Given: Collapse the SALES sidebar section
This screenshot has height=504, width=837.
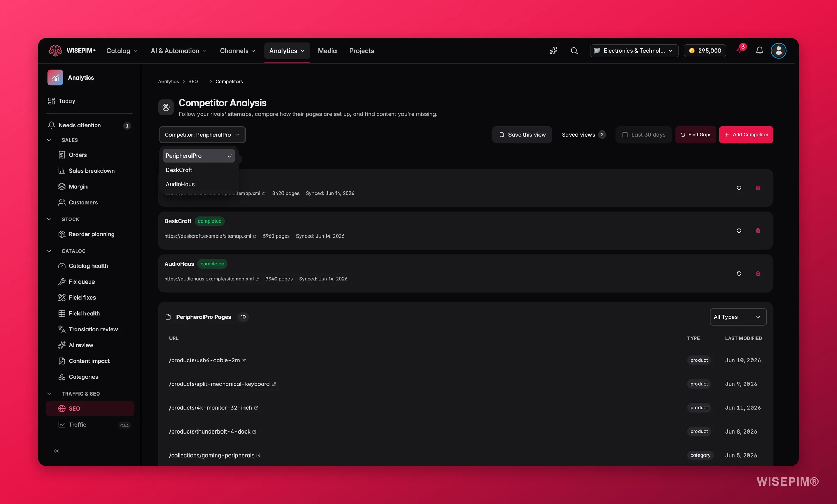Looking at the screenshot, I should (49, 140).
